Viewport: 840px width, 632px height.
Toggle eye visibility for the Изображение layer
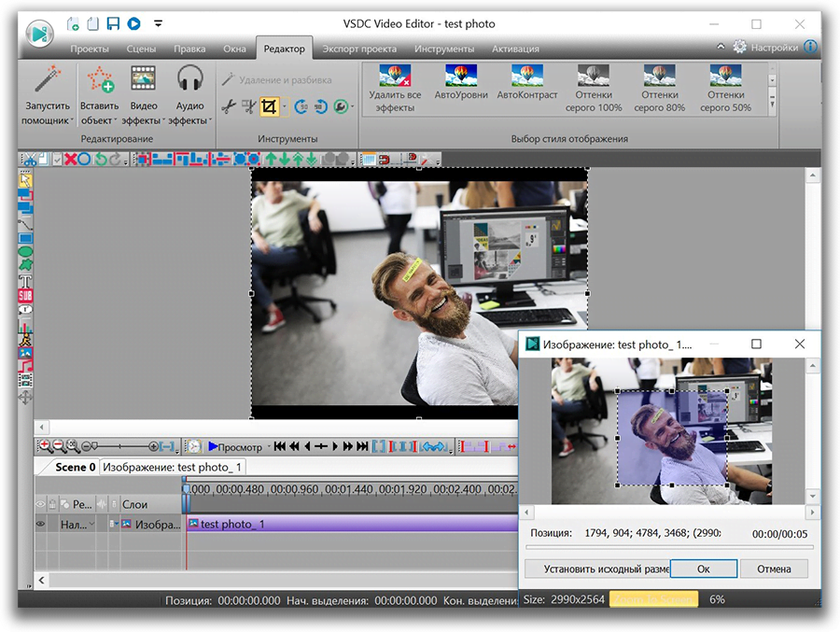(40, 525)
